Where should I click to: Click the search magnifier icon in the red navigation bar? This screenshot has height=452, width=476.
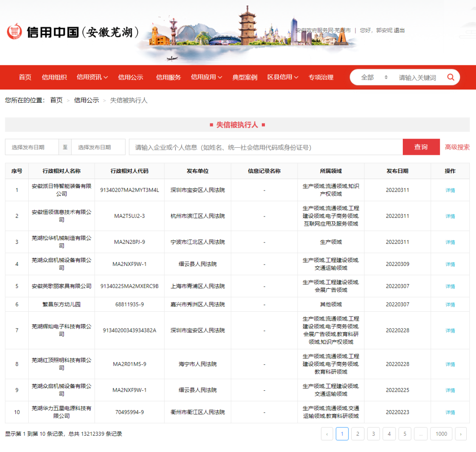coord(450,77)
